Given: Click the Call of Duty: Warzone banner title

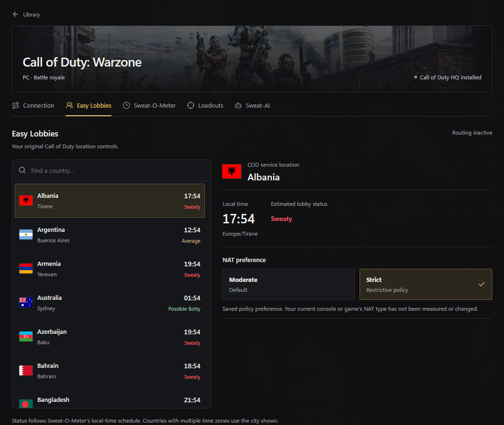Looking at the screenshot, I should [82, 62].
